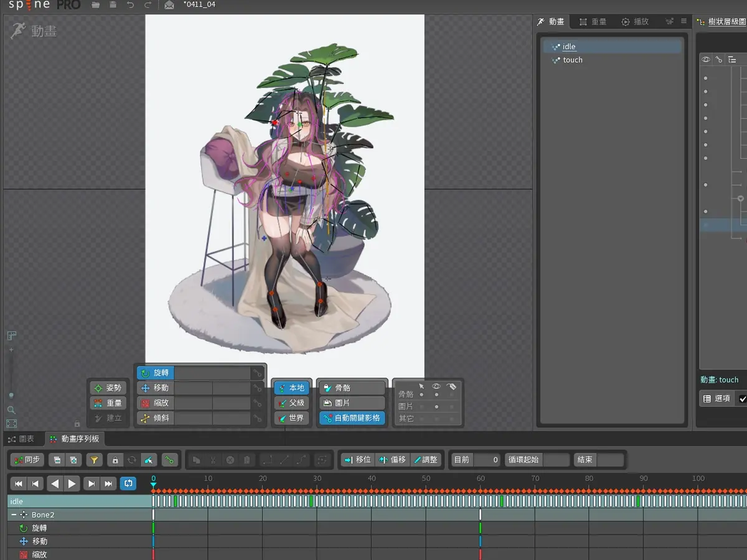Open the animation panel hamburger menu
Viewport: 747px width, 560px height.
coord(682,21)
